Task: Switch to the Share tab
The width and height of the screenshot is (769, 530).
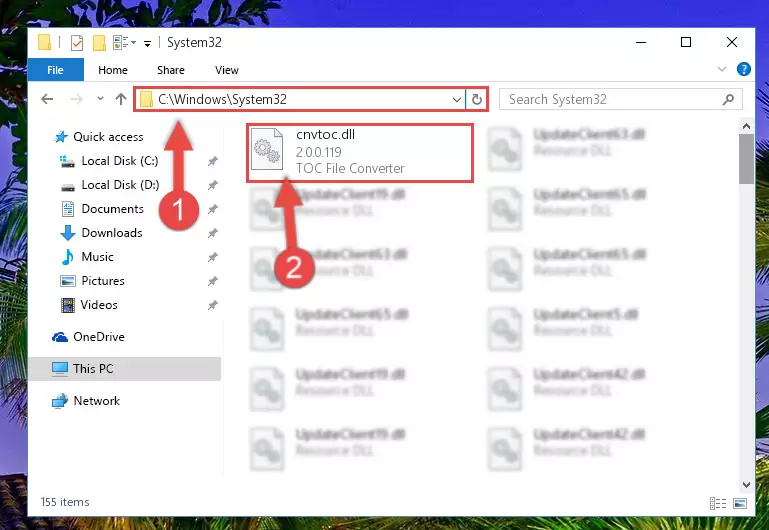Action: pos(171,70)
